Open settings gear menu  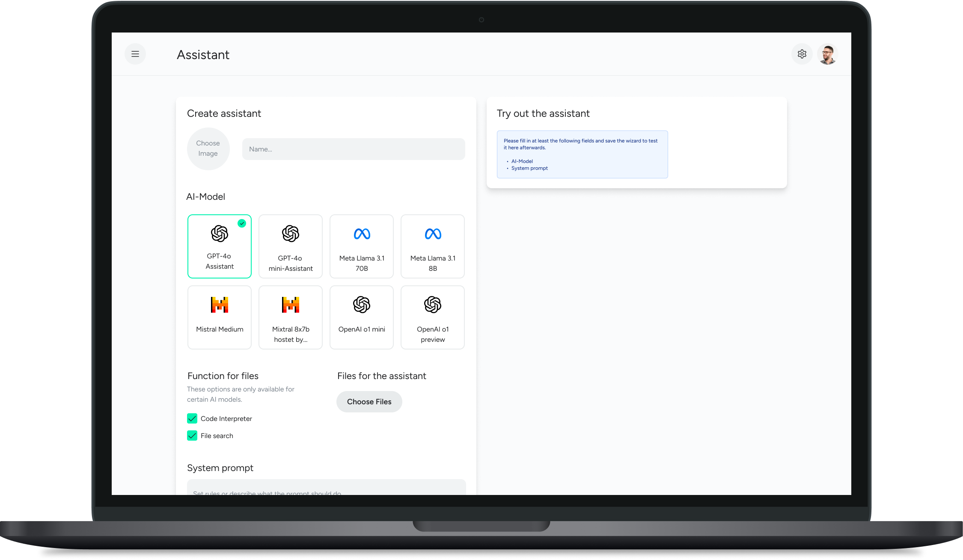click(802, 53)
